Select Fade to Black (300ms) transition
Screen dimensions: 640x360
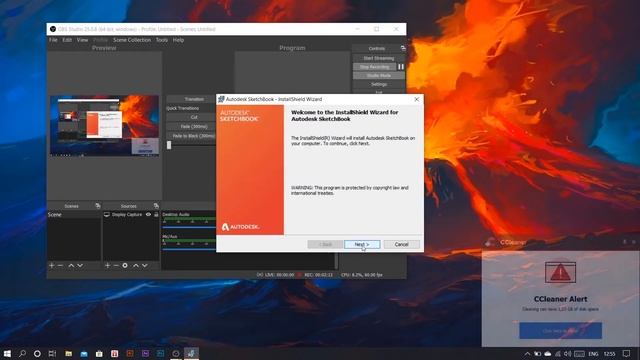[x=191, y=136]
